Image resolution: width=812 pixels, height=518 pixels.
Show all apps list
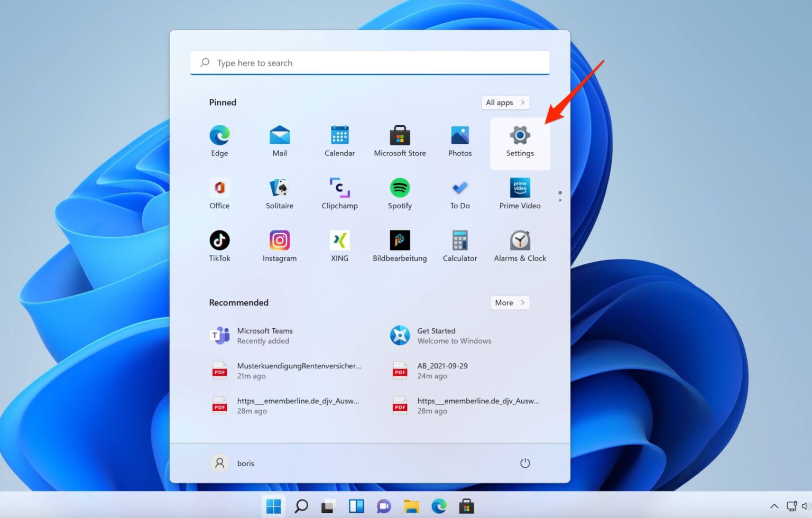coord(504,102)
